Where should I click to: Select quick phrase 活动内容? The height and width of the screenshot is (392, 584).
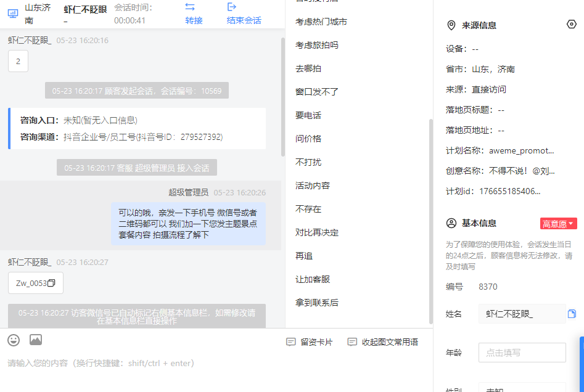313,186
